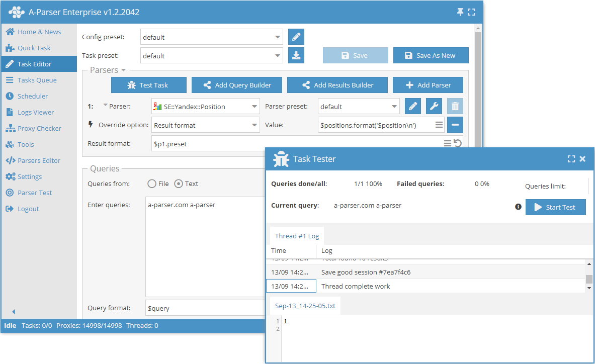Select the Text radio button for queries
Screen dimensions: 595x364
[178, 184]
